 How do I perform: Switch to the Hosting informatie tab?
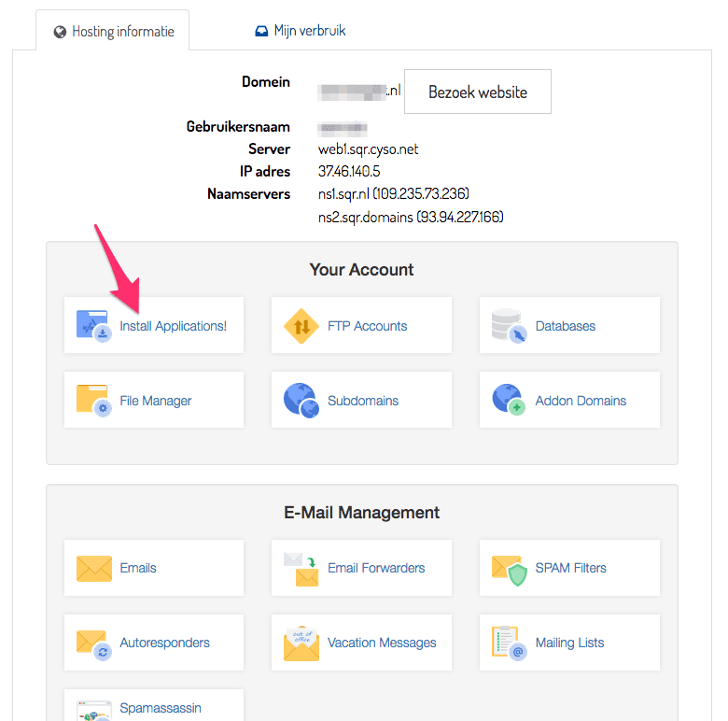point(113,31)
